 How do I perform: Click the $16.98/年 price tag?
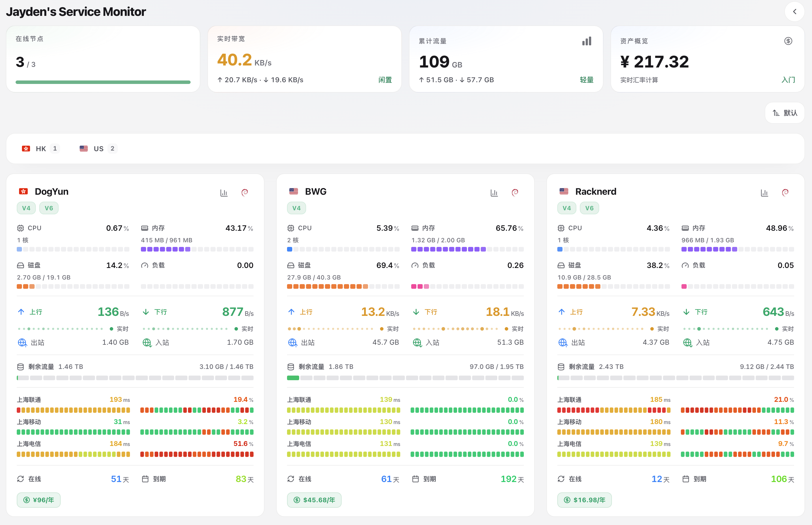[x=584, y=500]
